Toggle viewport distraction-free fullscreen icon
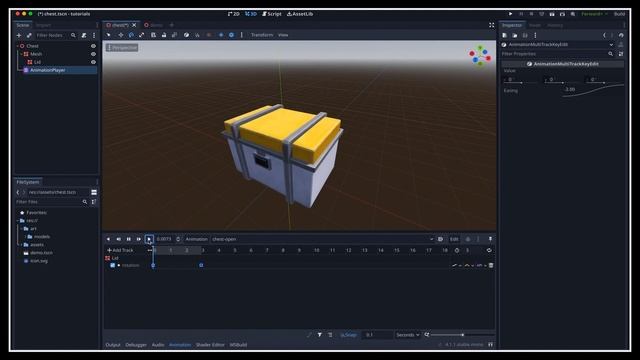 point(491,25)
